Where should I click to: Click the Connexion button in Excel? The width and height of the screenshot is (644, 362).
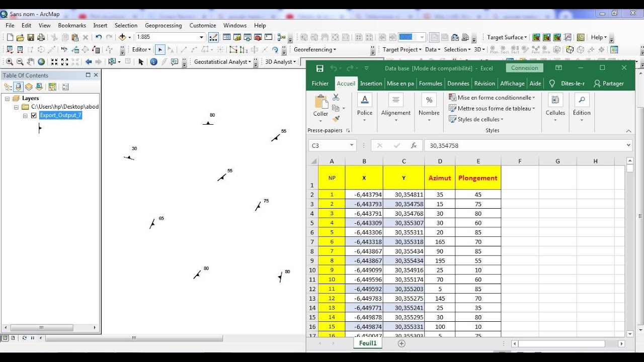tap(524, 68)
